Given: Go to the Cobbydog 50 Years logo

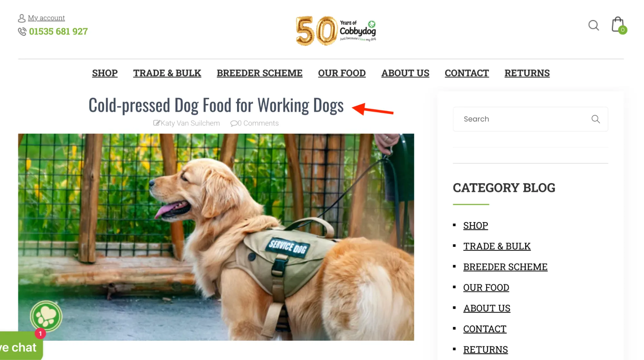Looking at the screenshot, I should click(336, 31).
